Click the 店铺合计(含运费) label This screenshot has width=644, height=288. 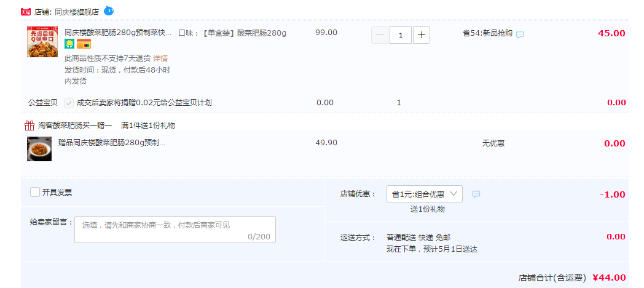pos(552,278)
